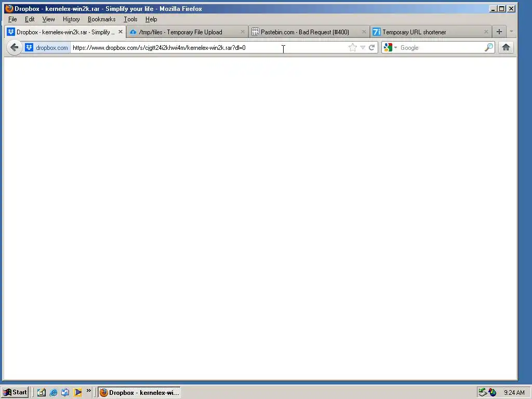Expand the quick launch overflow chevron
The width and height of the screenshot is (532, 399).
point(88,391)
